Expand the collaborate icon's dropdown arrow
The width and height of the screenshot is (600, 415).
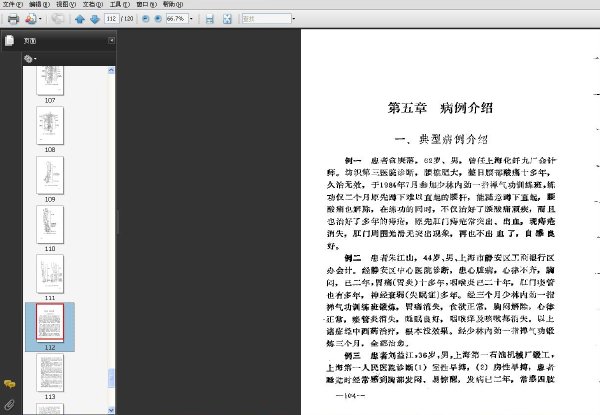40,19
